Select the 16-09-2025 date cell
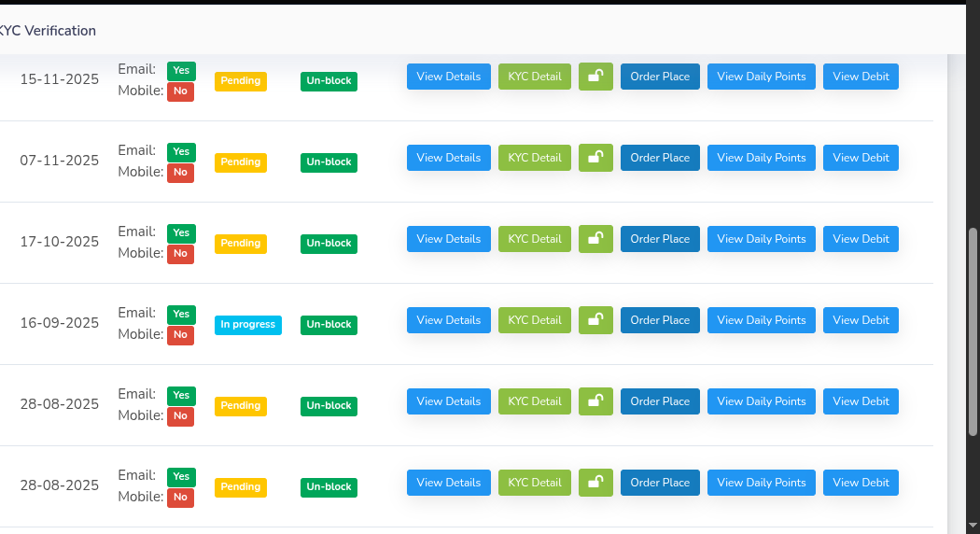The image size is (980, 534). (60, 323)
